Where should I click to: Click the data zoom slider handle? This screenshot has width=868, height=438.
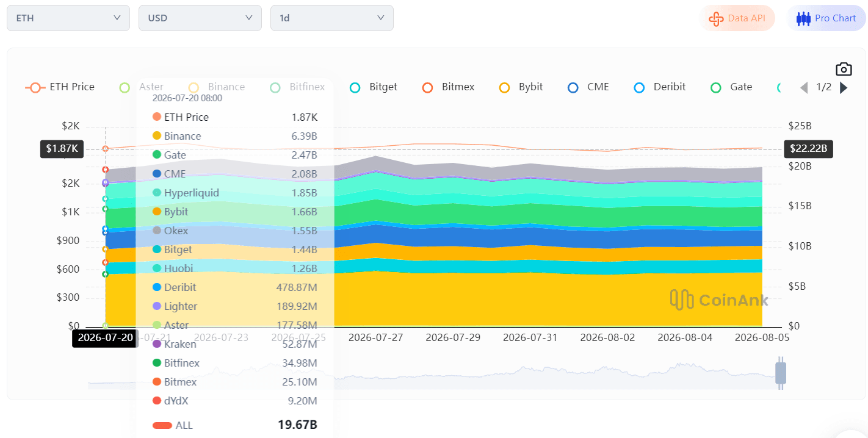pyautogui.click(x=781, y=373)
